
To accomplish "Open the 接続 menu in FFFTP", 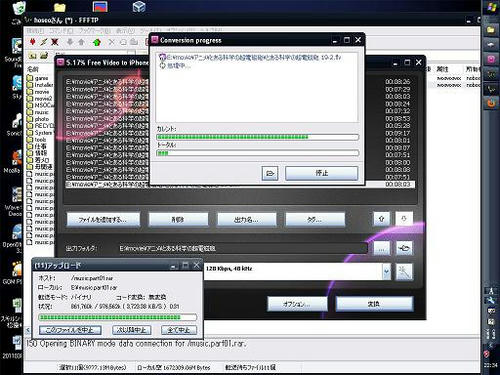I will click(x=35, y=31).
